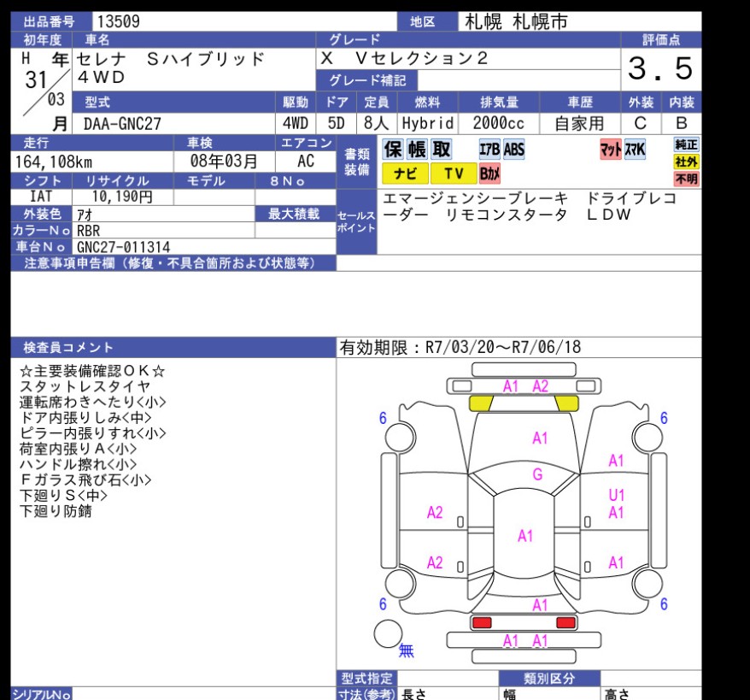Click the スマK smart key badge

point(635,150)
